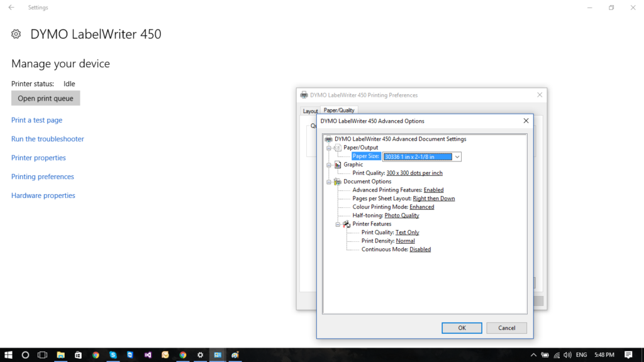Click Cancel in Advanced Options

click(506, 328)
